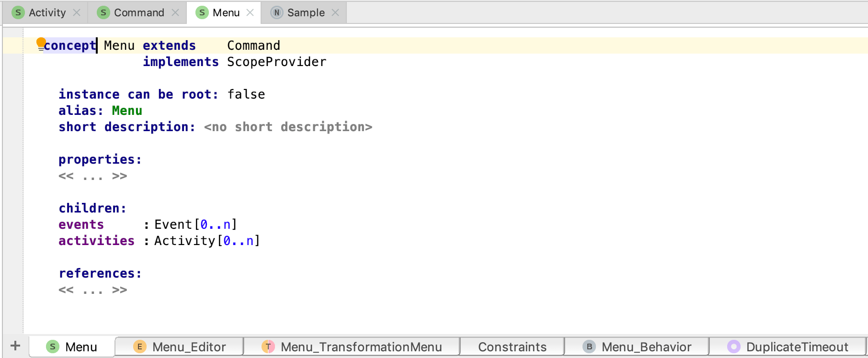Image resolution: width=868 pixels, height=358 pixels.
Task: Click the green alias value 'Menu'
Action: tap(127, 111)
